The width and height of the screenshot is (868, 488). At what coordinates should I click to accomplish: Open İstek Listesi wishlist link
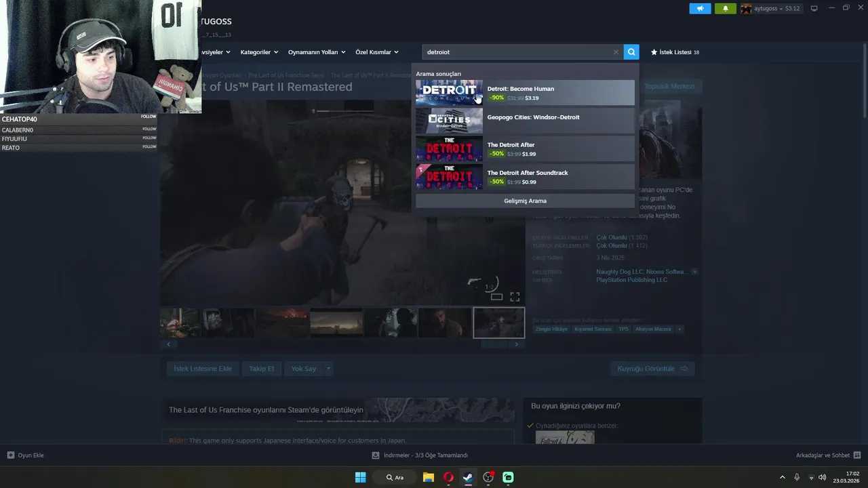pyautogui.click(x=675, y=52)
